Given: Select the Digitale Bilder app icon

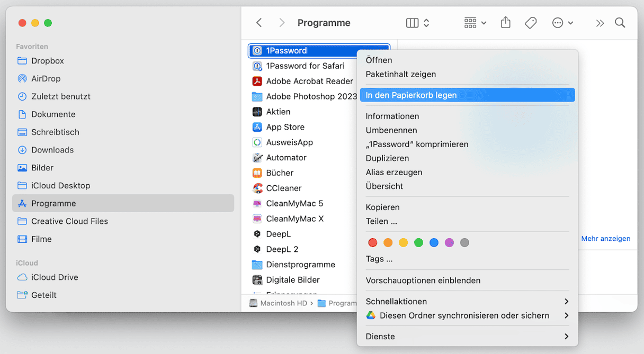Looking at the screenshot, I should coord(257,280).
